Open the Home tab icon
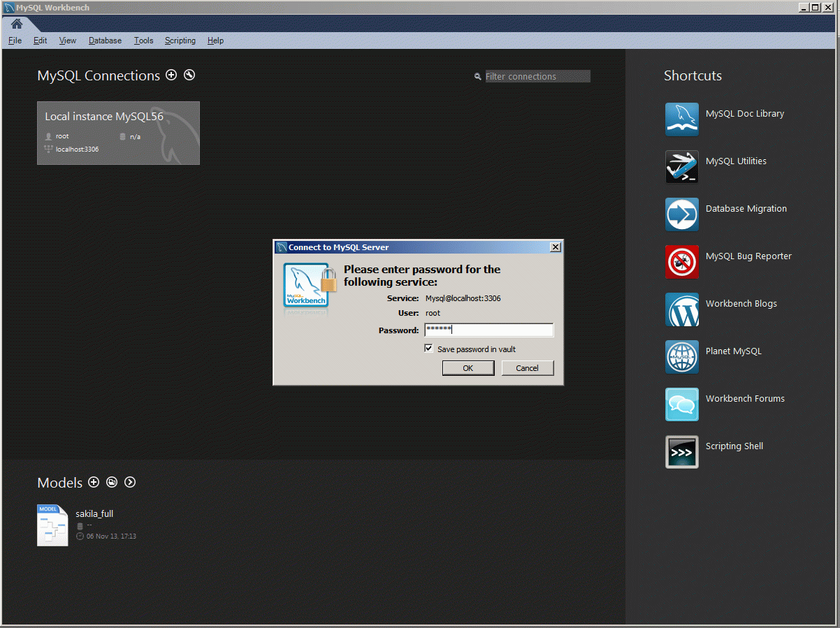Viewport: 840px width, 628px height. [17, 24]
